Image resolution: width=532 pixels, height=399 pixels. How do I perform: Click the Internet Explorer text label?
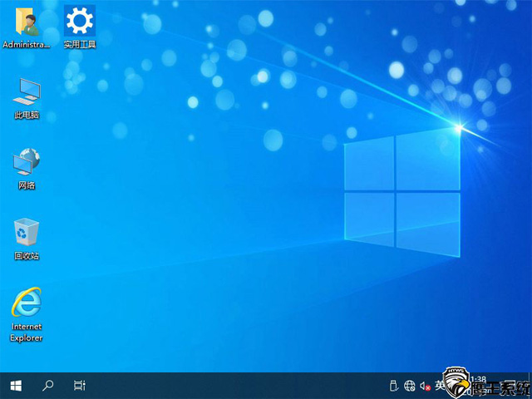pyautogui.click(x=27, y=332)
